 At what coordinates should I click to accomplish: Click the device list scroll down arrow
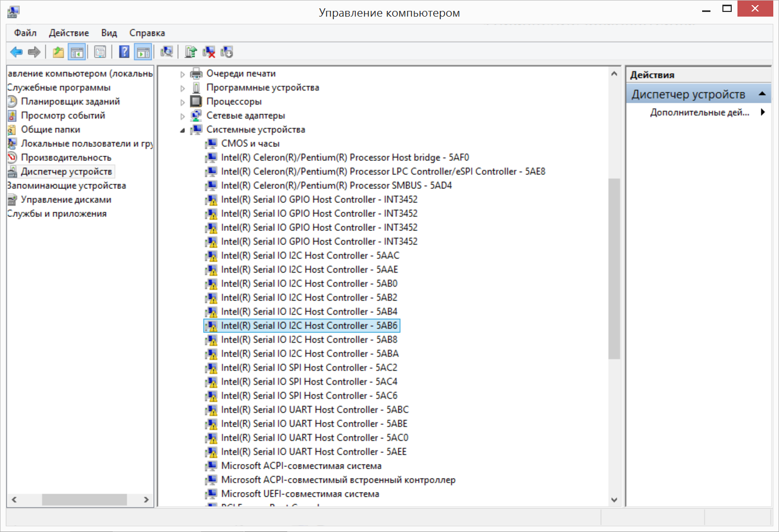[614, 500]
